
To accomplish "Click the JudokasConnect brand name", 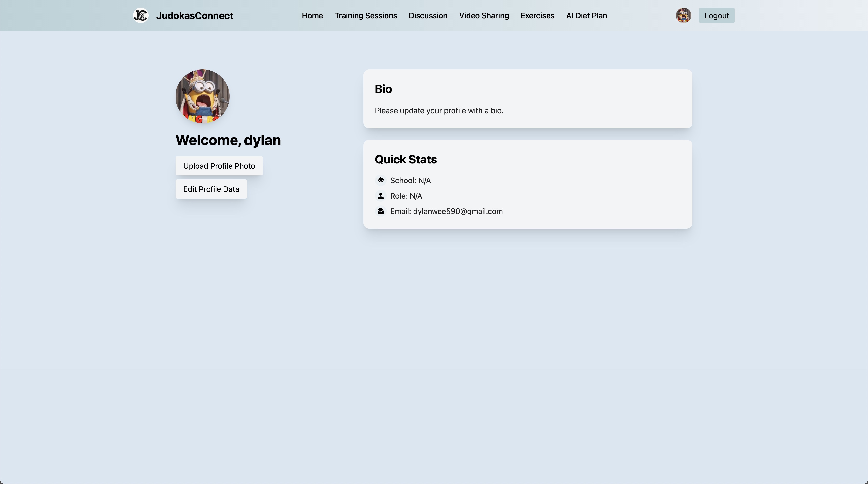I will pos(194,16).
